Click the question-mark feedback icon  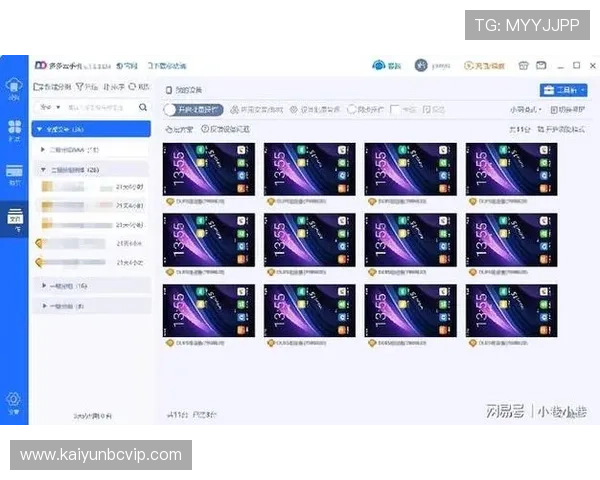click(x=205, y=129)
